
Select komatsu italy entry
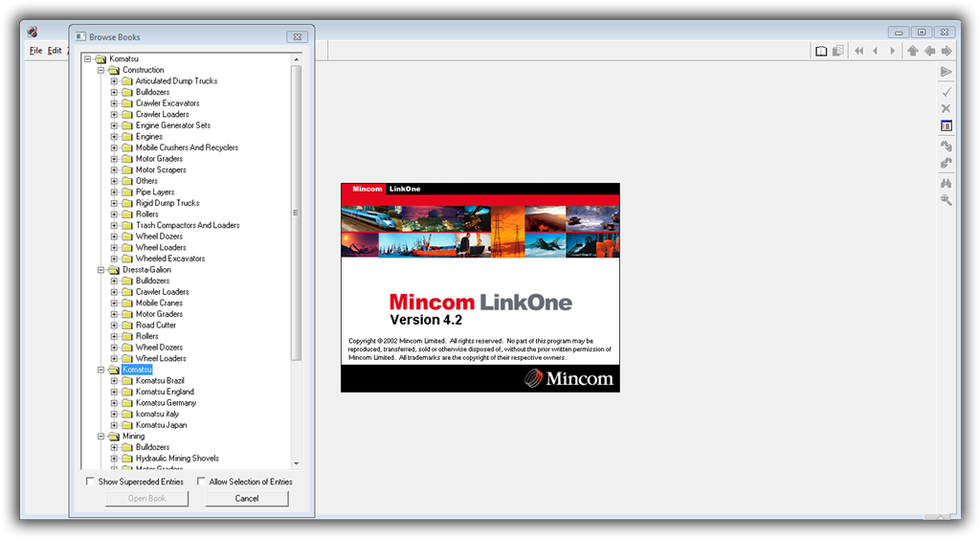(157, 414)
